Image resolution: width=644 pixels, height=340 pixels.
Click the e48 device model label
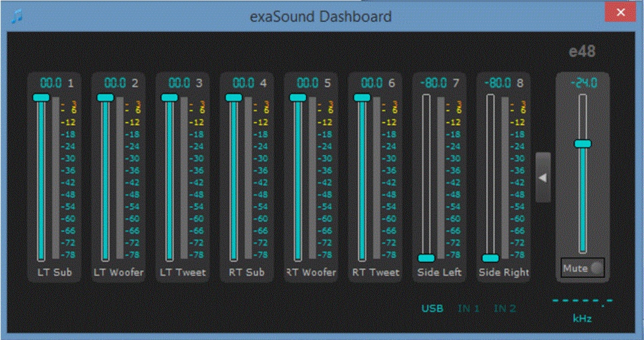(x=582, y=52)
